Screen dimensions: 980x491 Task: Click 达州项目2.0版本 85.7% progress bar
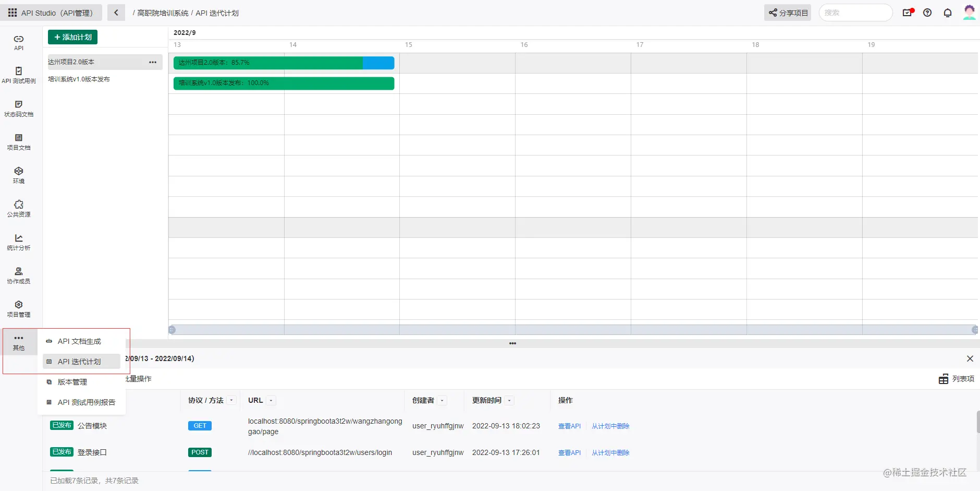[284, 63]
